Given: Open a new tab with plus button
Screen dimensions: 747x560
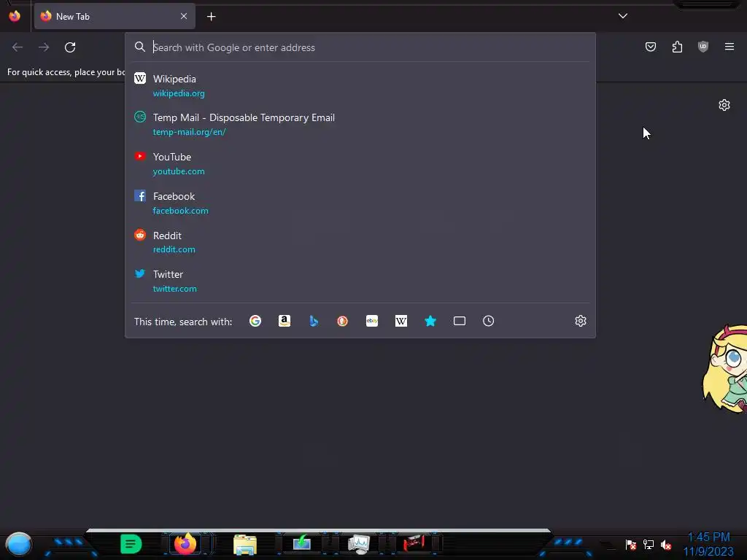Looking at the screenshot, I should coord(211,17).
